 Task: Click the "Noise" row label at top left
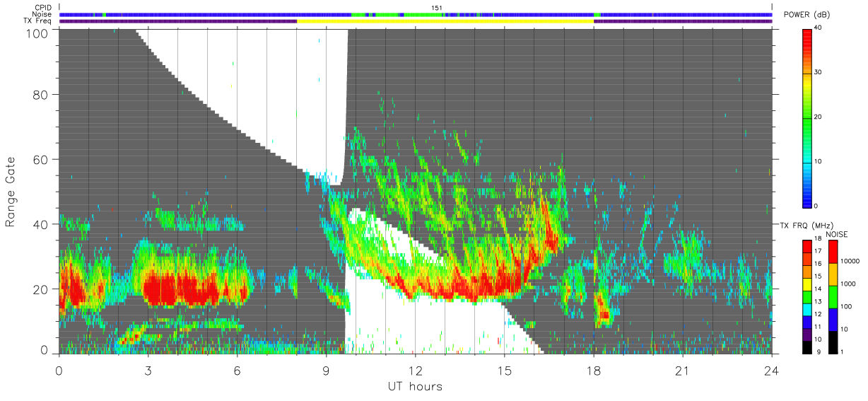[x=42, y=14]
